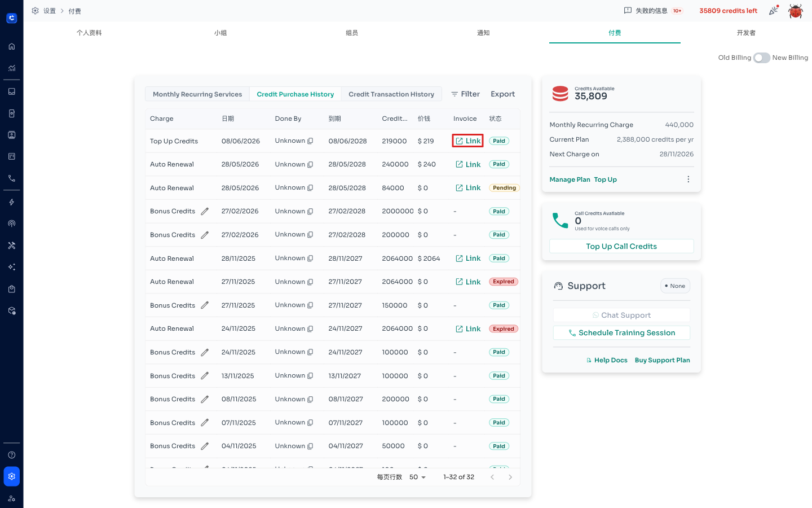Image resolution: width=812 pixels, height=508 pixels.
Task: Click the settings gear in the breadcrumb
Action: [x=35, y=11]
